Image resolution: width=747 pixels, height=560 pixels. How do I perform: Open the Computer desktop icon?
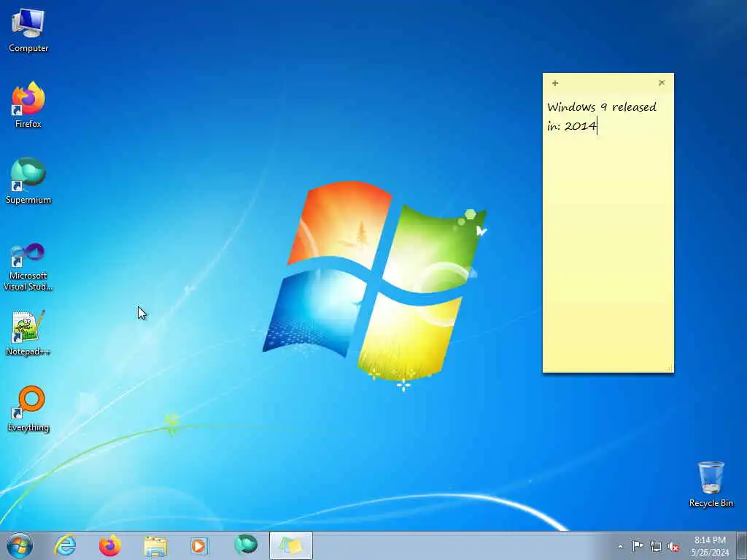(x=28, y=31)
